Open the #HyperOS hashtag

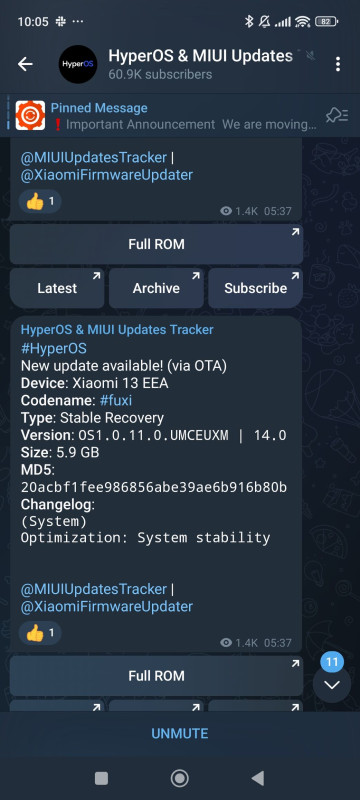(54, 348)
